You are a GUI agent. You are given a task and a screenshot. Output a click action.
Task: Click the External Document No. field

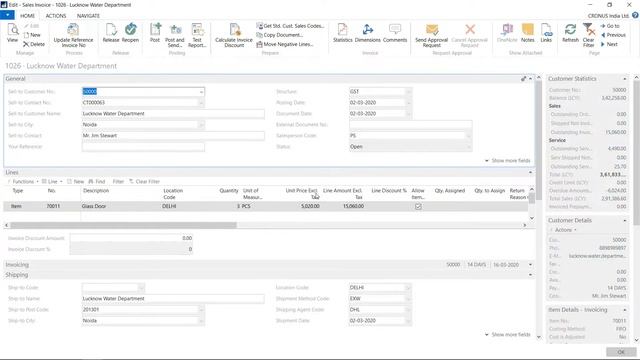[411, 125]
